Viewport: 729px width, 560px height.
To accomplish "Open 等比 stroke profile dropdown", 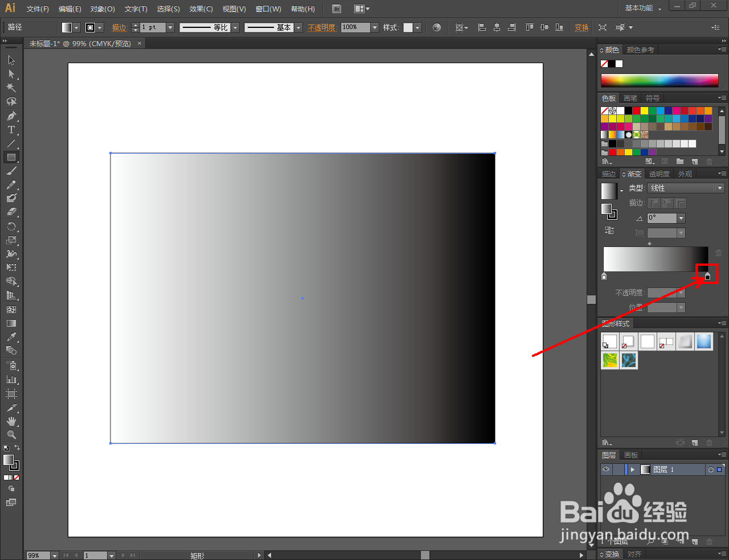I will tap(235, 27).
